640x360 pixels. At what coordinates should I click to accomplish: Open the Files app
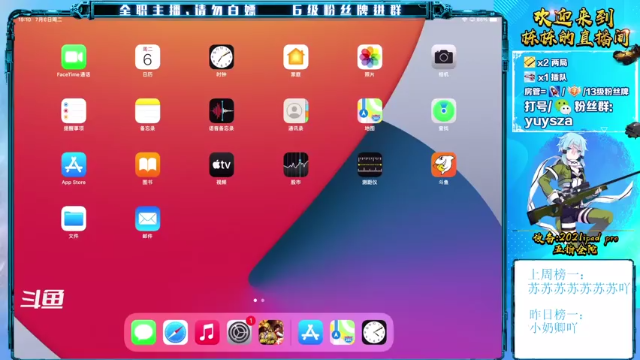click(73, 219)
